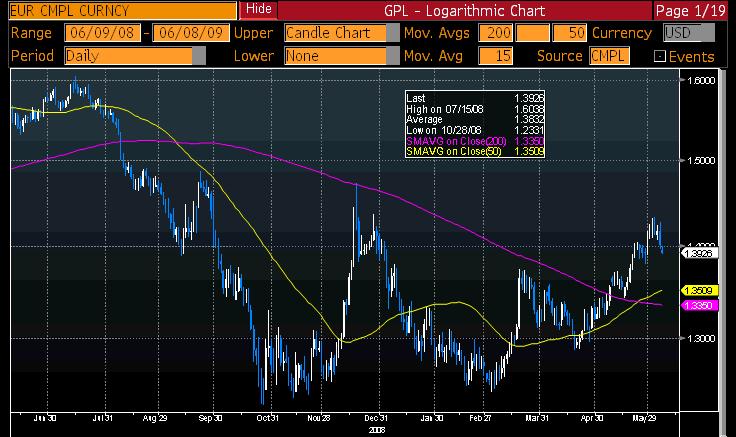Click the magenta 1.3350 price label
Screen dimensions: 736x437
tap(696, 305)
